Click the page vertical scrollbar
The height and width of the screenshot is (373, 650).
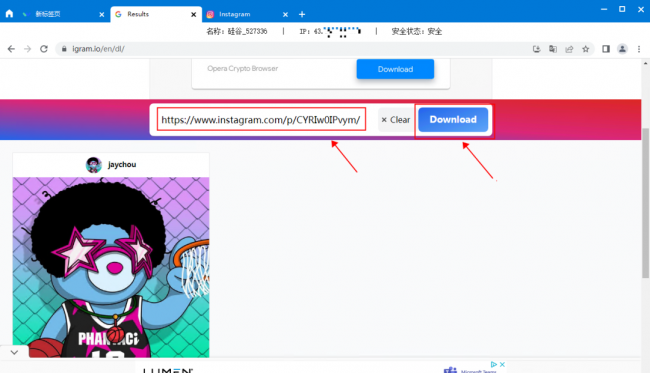pos(645,203)
